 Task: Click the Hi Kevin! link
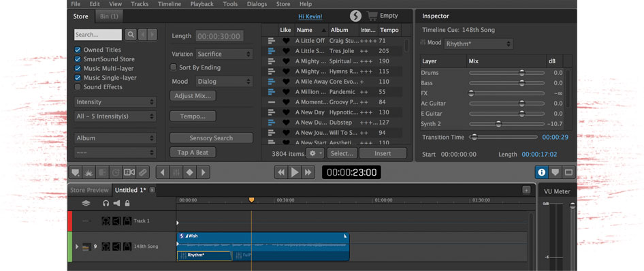(x=310, y=16)
